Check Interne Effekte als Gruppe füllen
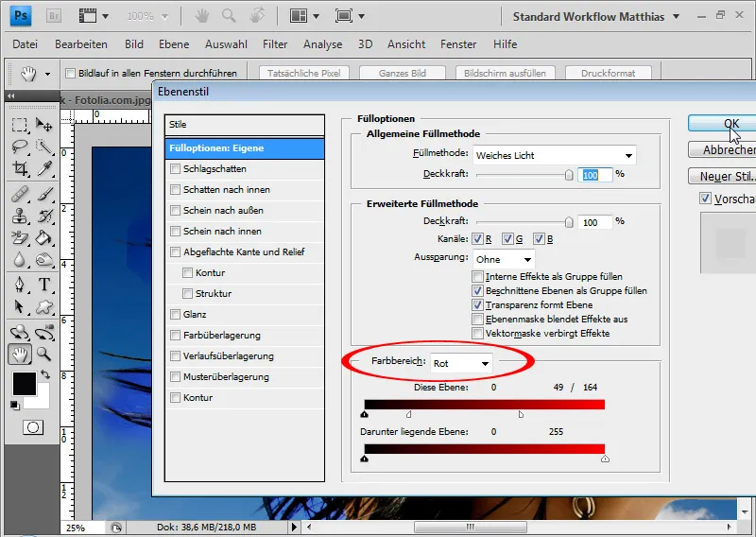This screenshot has height=537, width=756. click(477, 276)
